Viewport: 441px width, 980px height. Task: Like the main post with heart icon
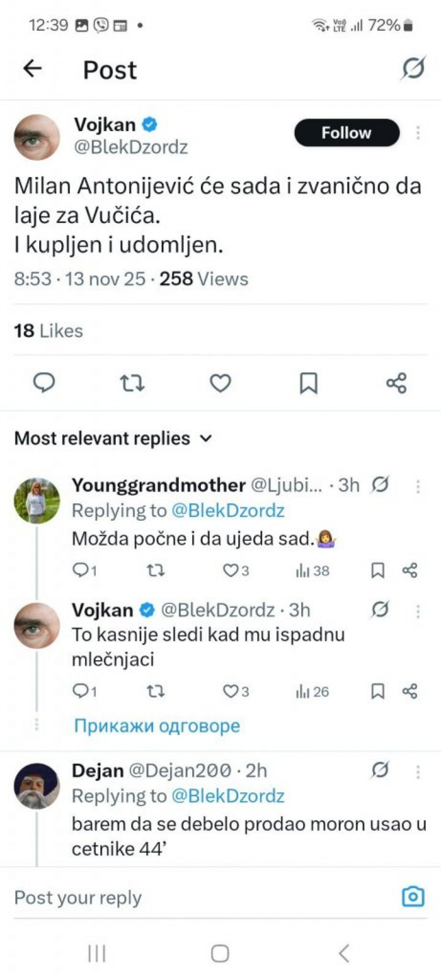pos(220,383)
